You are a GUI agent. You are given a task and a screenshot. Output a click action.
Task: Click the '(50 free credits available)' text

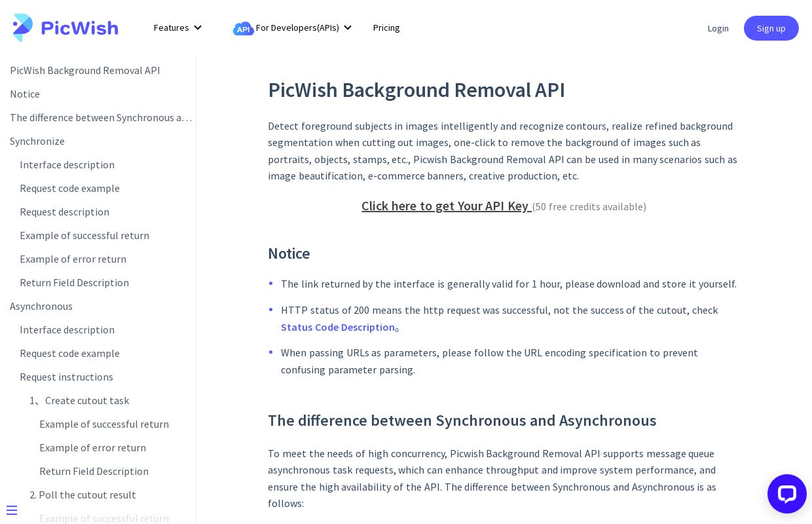[589, 206]
